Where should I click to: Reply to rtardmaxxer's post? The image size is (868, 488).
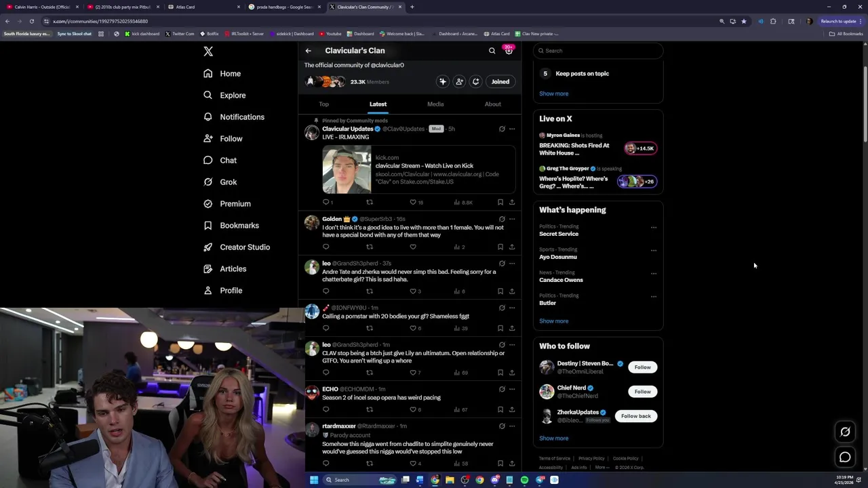[326, 464]
